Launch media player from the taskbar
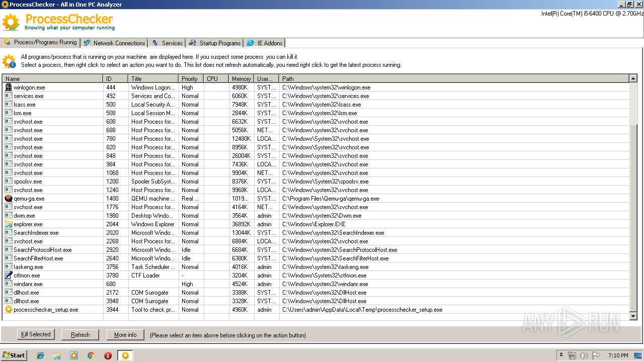The width and height of the screenshot is (644, 362). [x=74, y=355]
